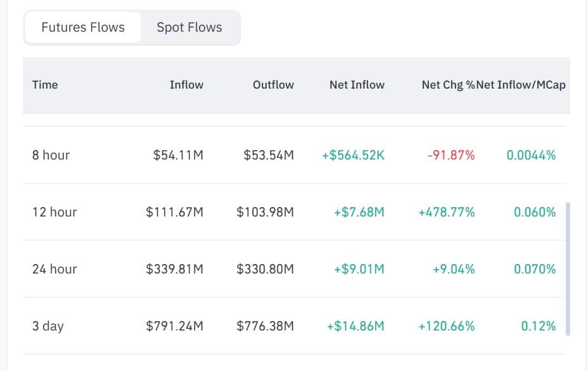Image resolution: width=588 pixels, height=371 pixels.
Task: Click the Net Inflow/MCap column header
Action: tap(521, 85)
